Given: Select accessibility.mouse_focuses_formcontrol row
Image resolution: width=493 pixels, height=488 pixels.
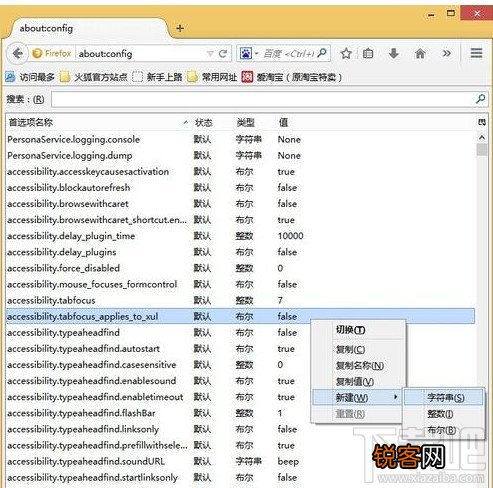Looking at the screenshot, I should (240, 284).
